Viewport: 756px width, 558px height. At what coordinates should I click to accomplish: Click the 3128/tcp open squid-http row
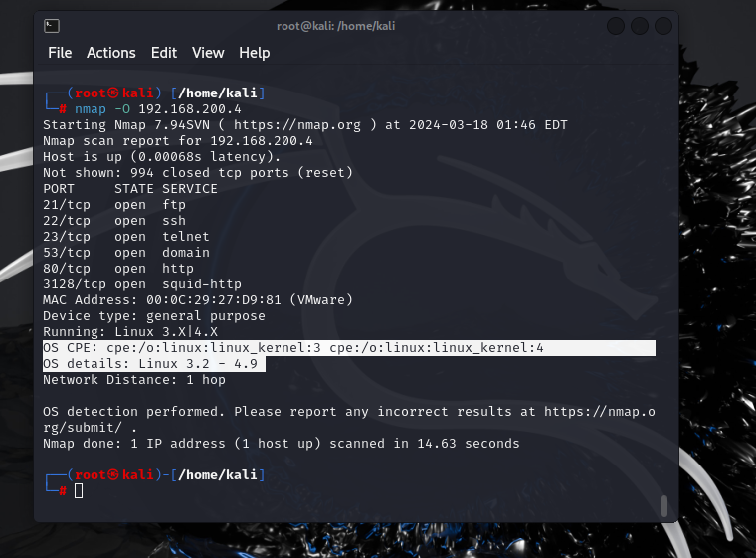click(142, 284)
